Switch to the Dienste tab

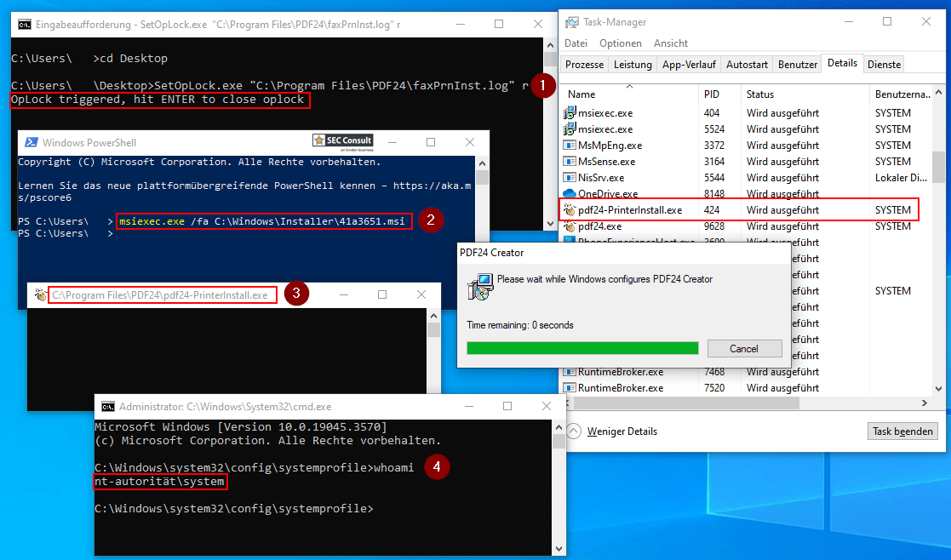[x=884, y=63]
